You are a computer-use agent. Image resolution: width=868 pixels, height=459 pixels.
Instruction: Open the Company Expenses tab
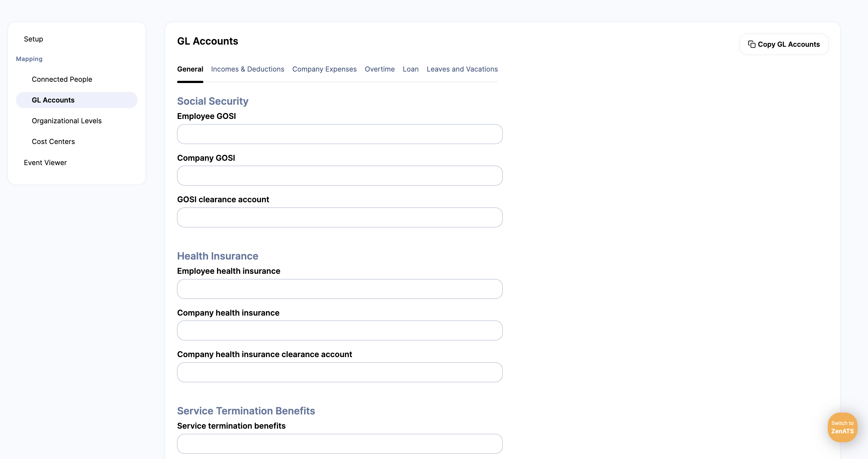(x=324, y=69)
